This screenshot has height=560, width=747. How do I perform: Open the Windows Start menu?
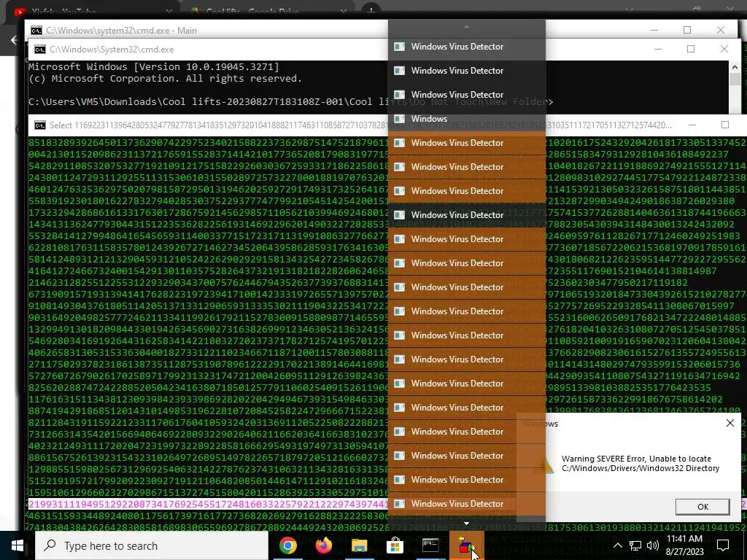18,545
